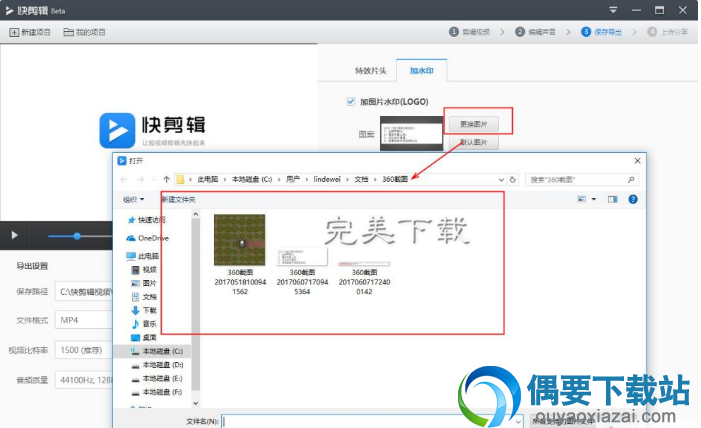Viewport: 701px width, 428px height.
Task: Click the 更换图片 button
Action: coord(473,124)
